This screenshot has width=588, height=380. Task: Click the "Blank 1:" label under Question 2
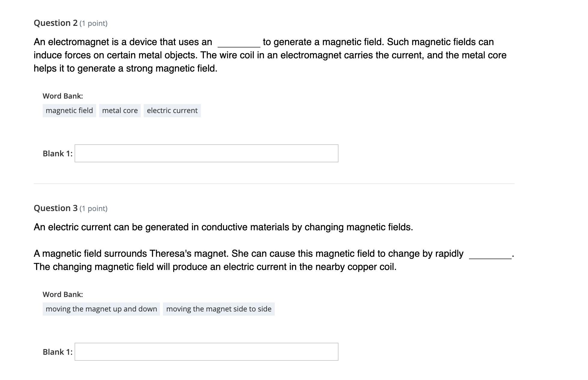(57, 154)
